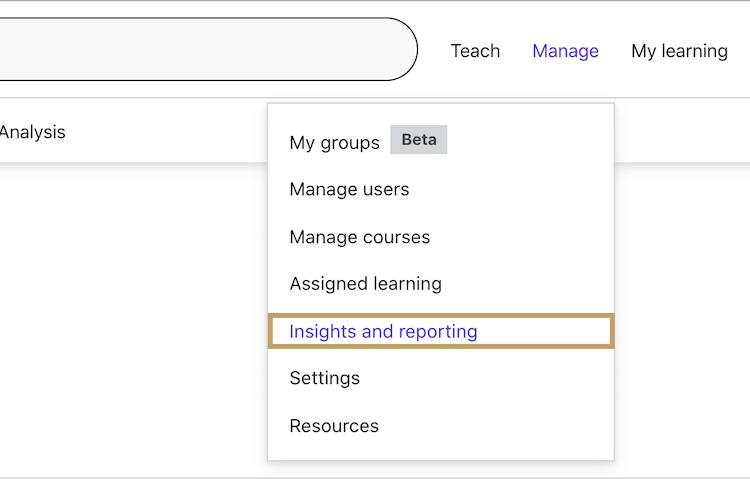Screen dimensions: 750x502
Task: Click the My learning header link
Action: 679,51
